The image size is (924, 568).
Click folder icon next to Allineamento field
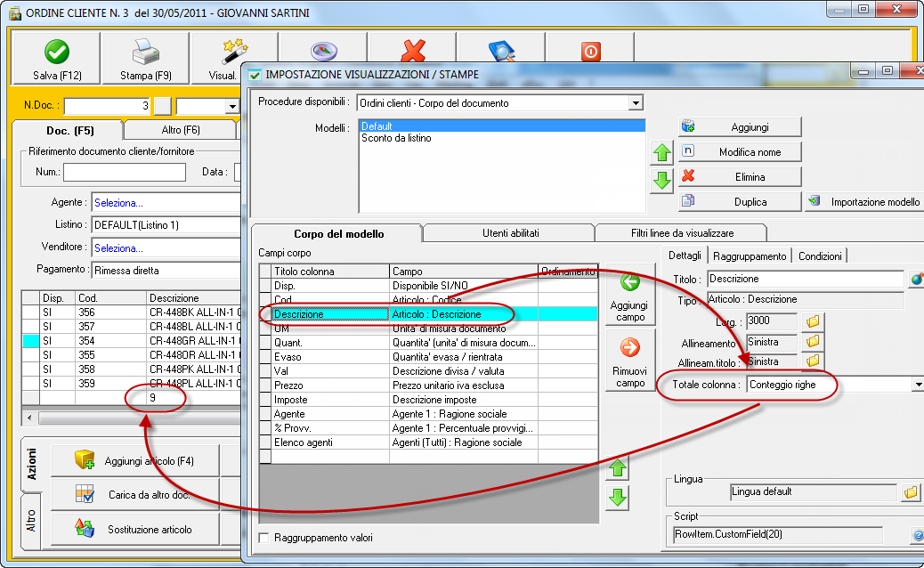814,341
